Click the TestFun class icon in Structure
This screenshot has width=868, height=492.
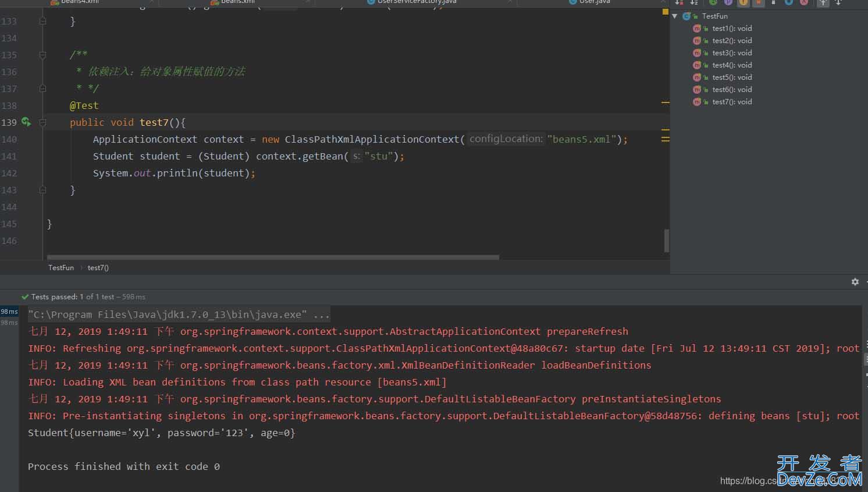coord(686,16)
